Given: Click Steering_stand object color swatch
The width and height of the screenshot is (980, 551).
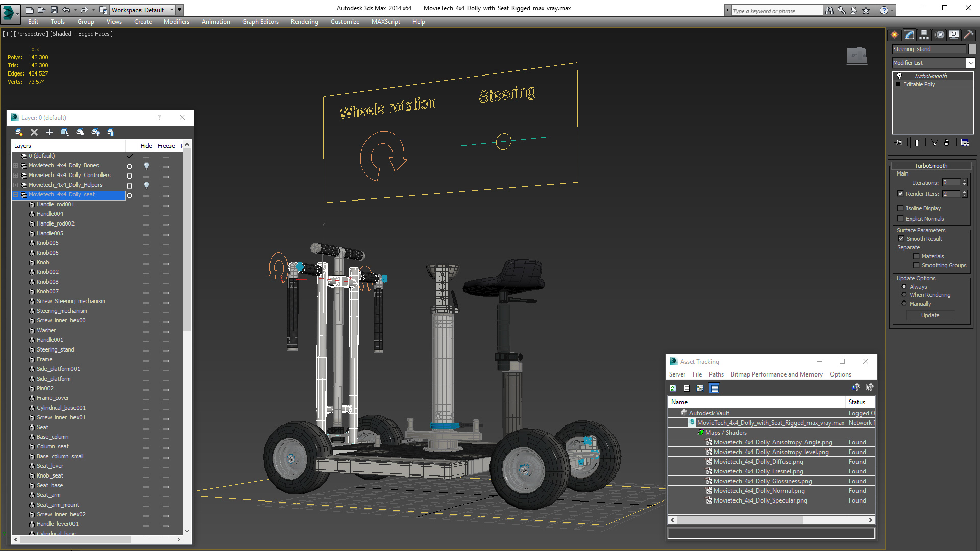Looking at the screenshot, I should 972,49.
